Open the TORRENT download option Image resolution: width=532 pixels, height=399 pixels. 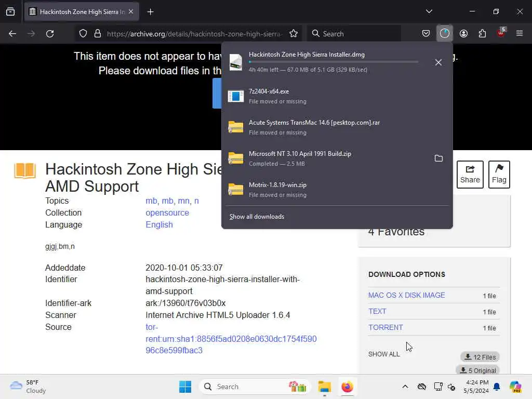point(385,327)
